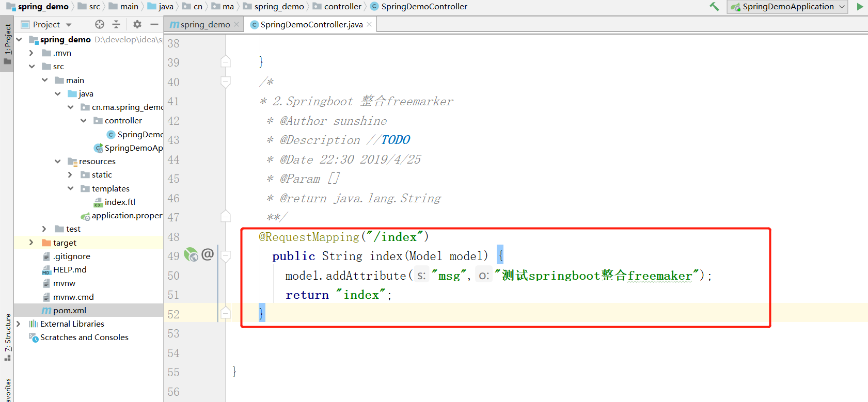Collapse the resources folder

click(57, 161)
